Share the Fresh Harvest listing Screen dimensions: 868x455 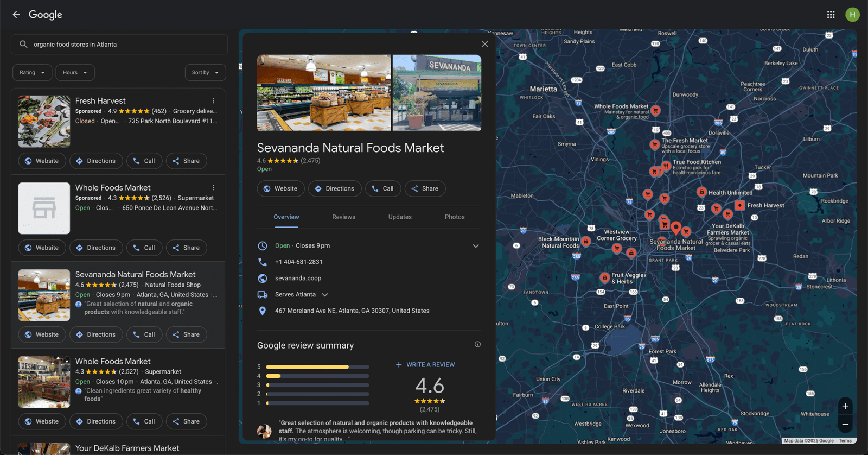(x=186, y=161)
